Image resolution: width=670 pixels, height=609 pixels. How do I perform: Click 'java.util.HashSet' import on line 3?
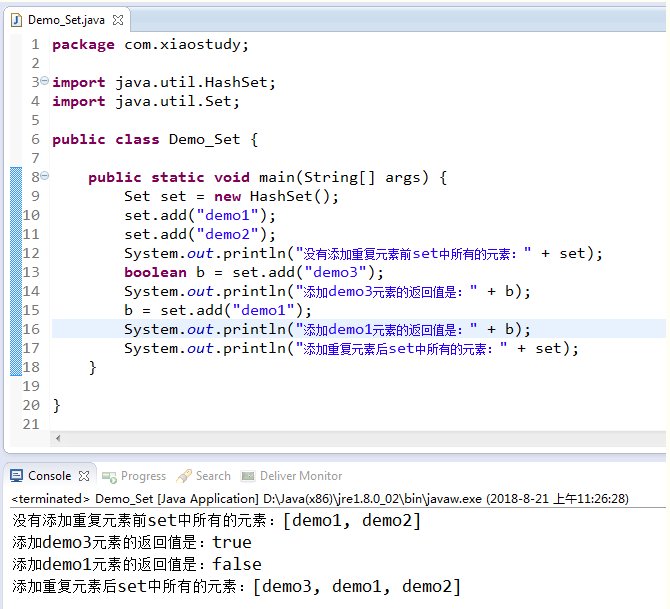pos(191,82)
